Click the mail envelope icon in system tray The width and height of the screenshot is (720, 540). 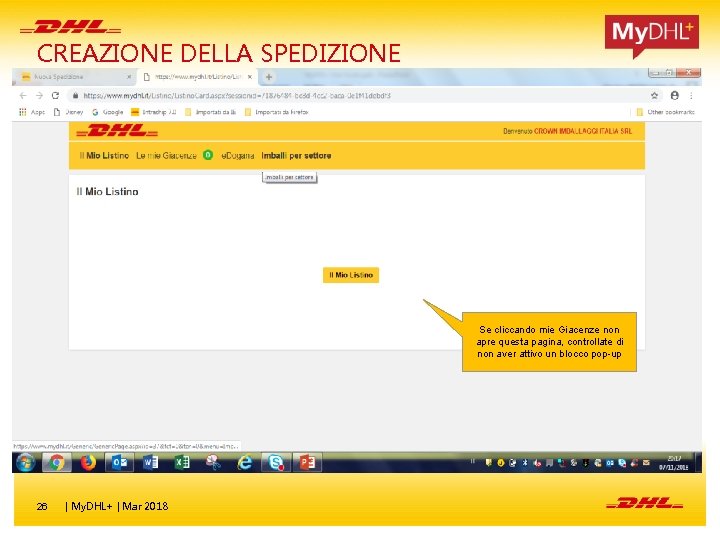(x=646, y=463)
